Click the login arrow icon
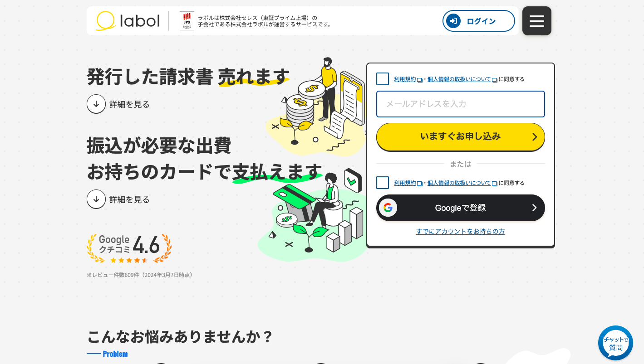The width and height of the screenshot is (644, 364). click(x=453, y=21)
